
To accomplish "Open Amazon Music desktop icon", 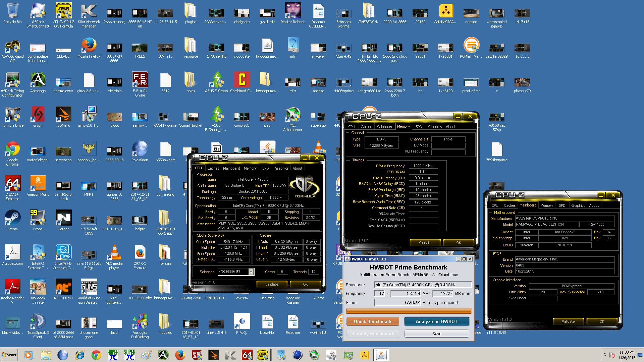I will click(38, 186).
